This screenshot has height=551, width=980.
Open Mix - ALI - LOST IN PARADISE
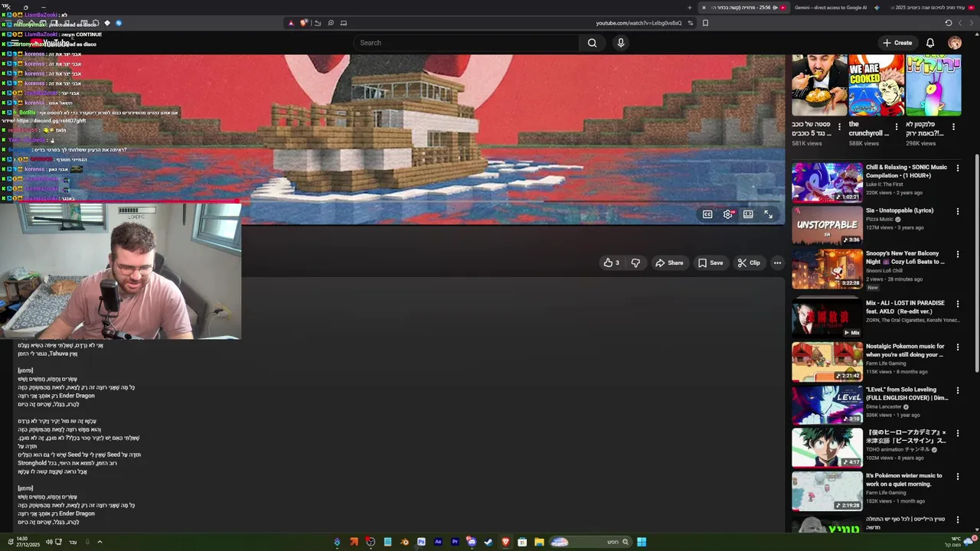point(827,318)
